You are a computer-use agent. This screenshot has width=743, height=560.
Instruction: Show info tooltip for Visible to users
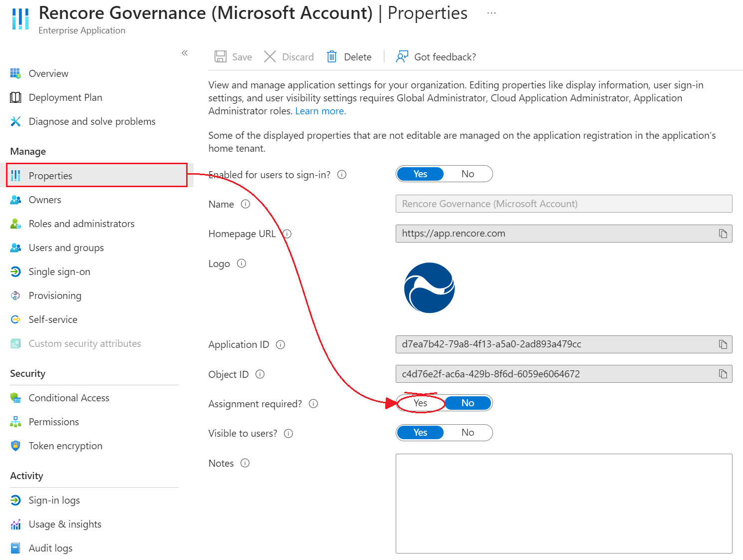[288, 434]
